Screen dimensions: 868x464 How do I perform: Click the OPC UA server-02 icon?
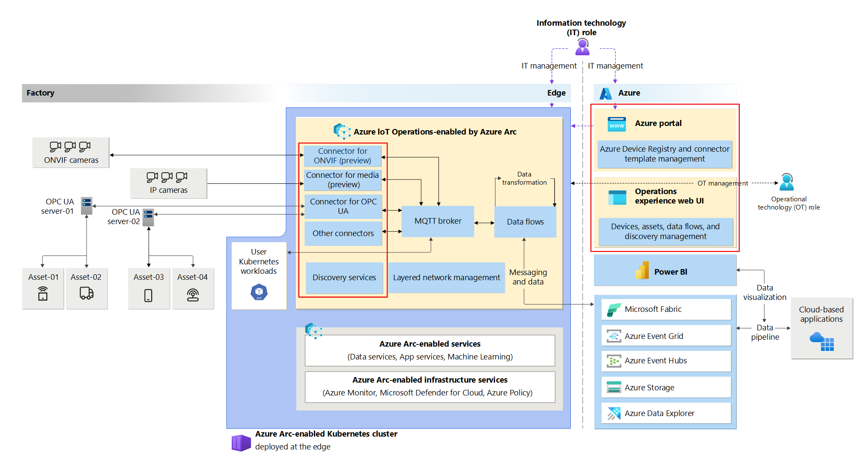(148, 217)
